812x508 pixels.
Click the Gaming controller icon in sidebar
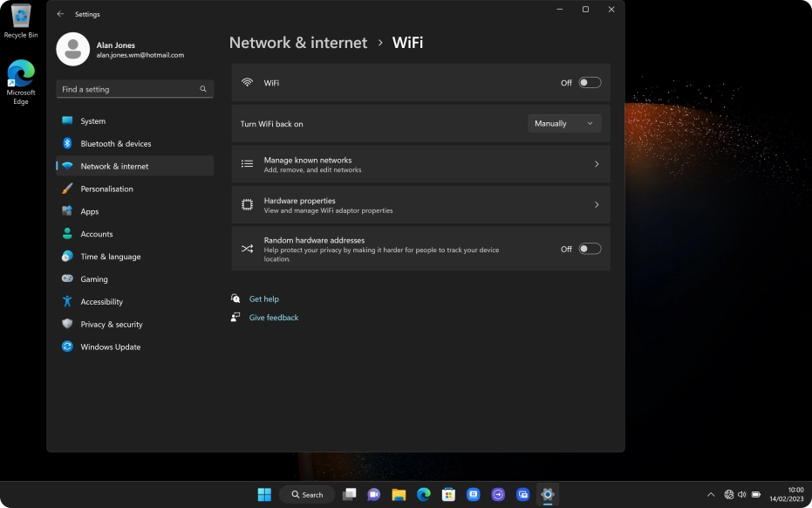pos(67,279)
